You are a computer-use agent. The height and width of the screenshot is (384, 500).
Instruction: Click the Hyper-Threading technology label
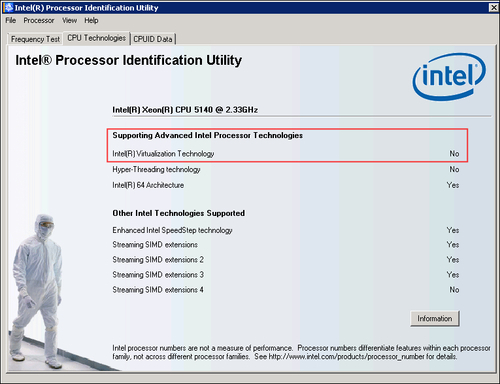156,170
